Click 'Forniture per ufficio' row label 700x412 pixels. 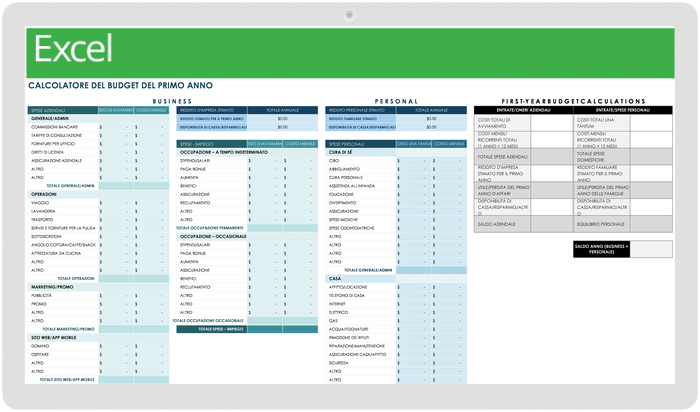(53, 144)
